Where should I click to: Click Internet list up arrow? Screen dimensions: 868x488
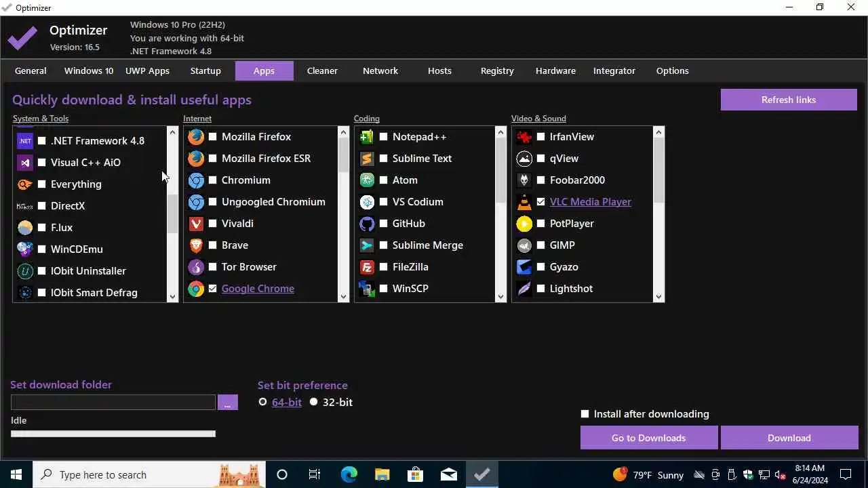click(343, 132)
